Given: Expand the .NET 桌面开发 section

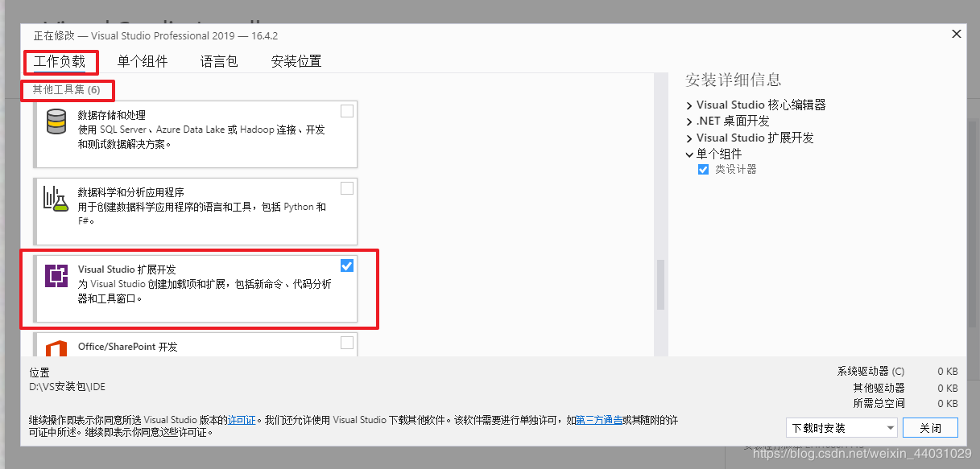Looking at the screenshot, I should point(690,121).
